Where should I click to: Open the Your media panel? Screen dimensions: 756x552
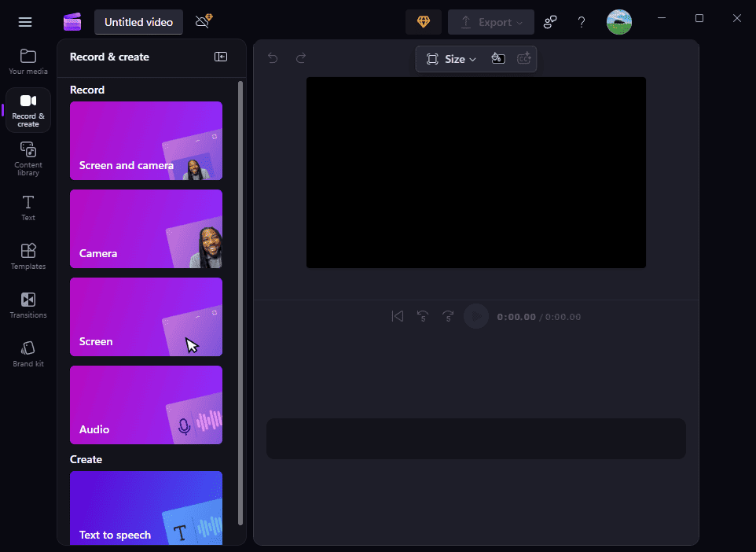28,60
